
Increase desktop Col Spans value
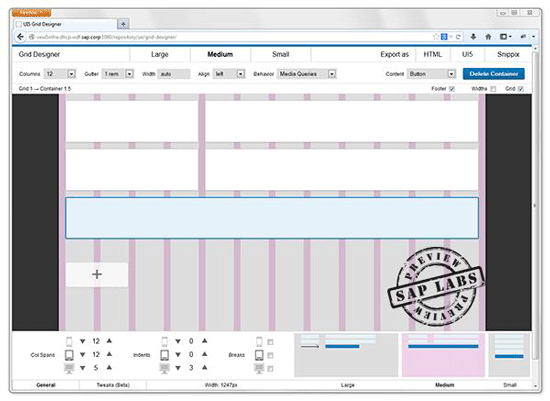pyautogui.click(x=109, y=368)
